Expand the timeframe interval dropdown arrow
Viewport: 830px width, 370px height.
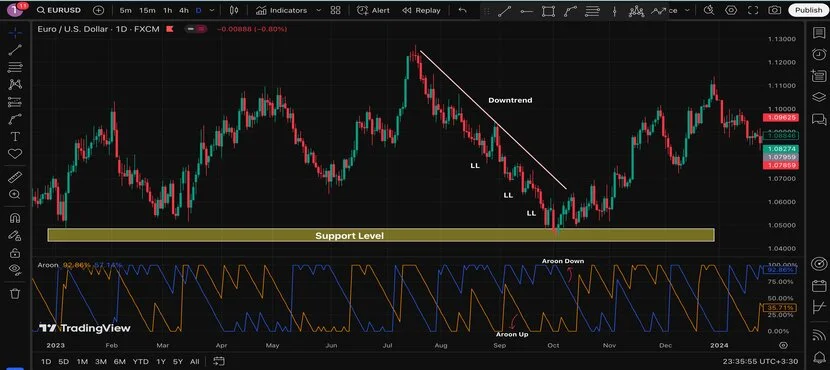212,10
